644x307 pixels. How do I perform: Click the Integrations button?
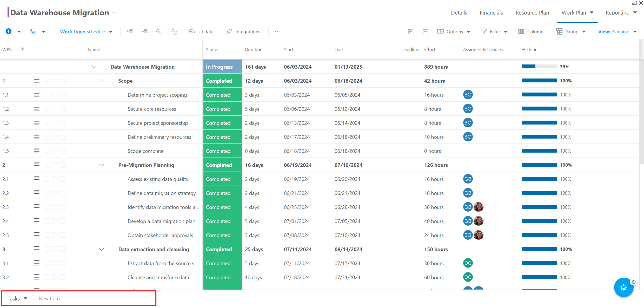click(x=243, y=31)
